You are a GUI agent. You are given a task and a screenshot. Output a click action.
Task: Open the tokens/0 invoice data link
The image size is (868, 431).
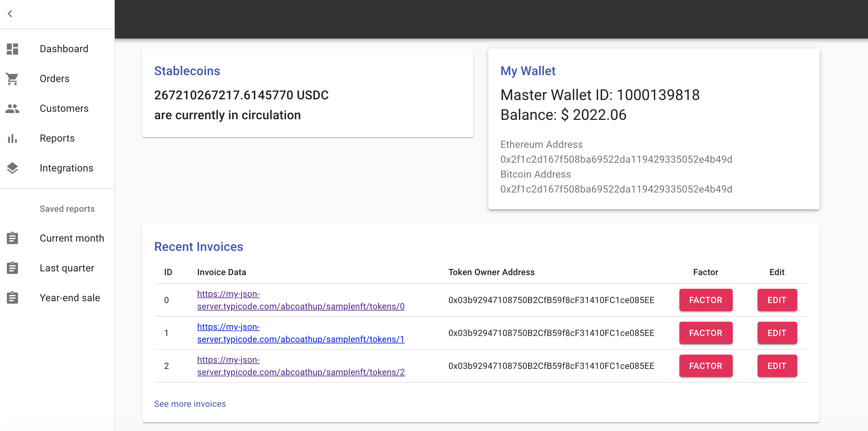tap(300, 306)
